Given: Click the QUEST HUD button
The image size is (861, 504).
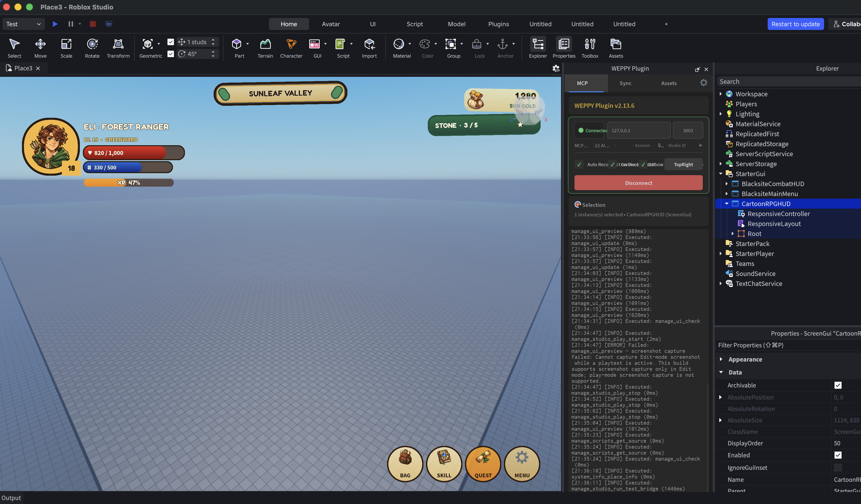Looking at the screenshot, I should (483, 464).
